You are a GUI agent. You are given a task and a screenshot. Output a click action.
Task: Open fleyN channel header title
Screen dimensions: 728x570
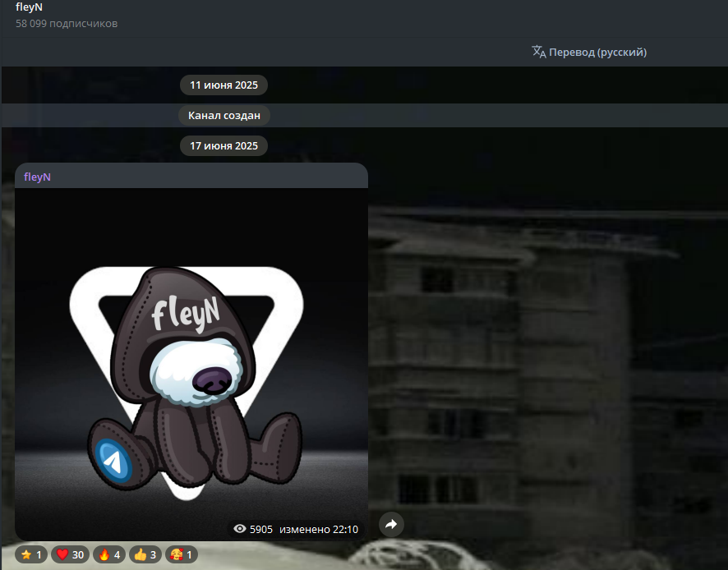[x=29, y=7]
